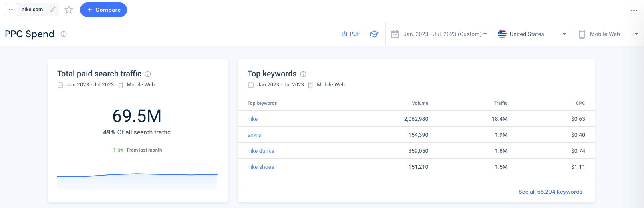Open the nike dunks keyword link
This screenshot has width=644, height=208.
click(261, 151)
